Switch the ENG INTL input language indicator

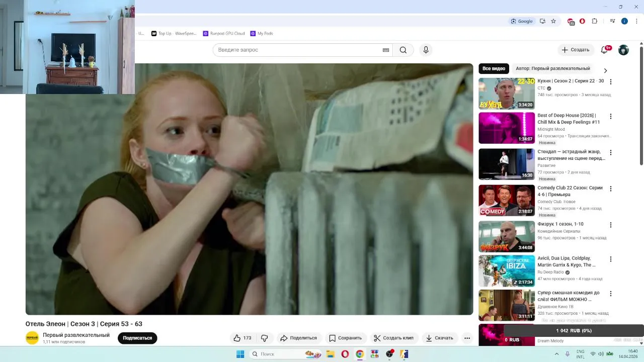click(580, 354)
